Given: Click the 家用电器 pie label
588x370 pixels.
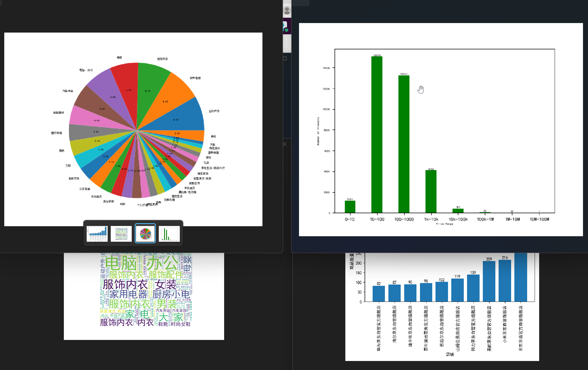Looking at the screenshot, I should tap(195, 78).
